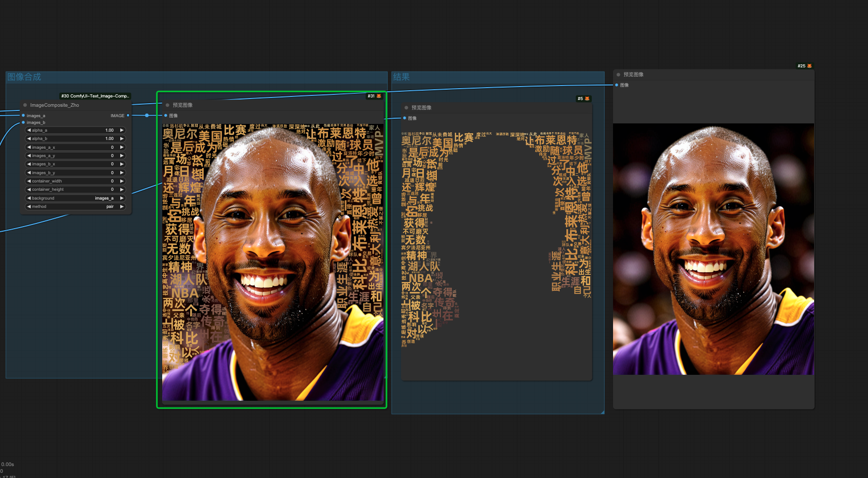This screenshot has height=478, width=868.
Task: Decrease images_a_x with its left arrow
Action: (29, 147)
